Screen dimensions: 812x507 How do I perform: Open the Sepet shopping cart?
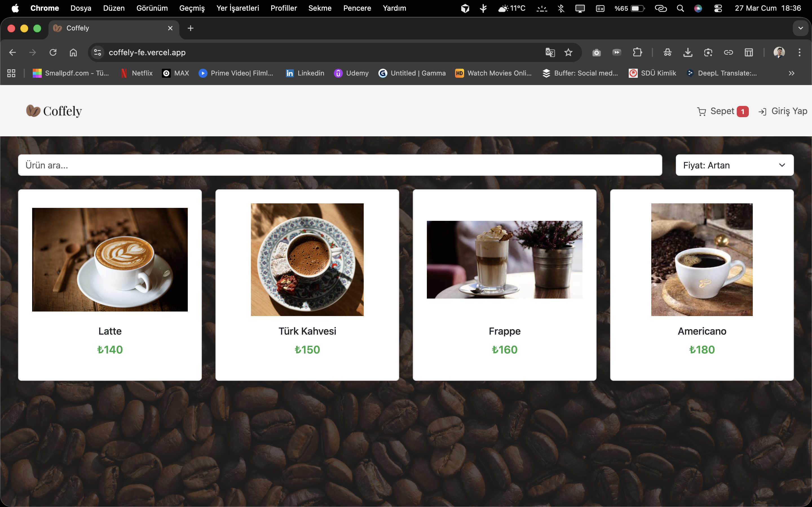coord(722,111)
